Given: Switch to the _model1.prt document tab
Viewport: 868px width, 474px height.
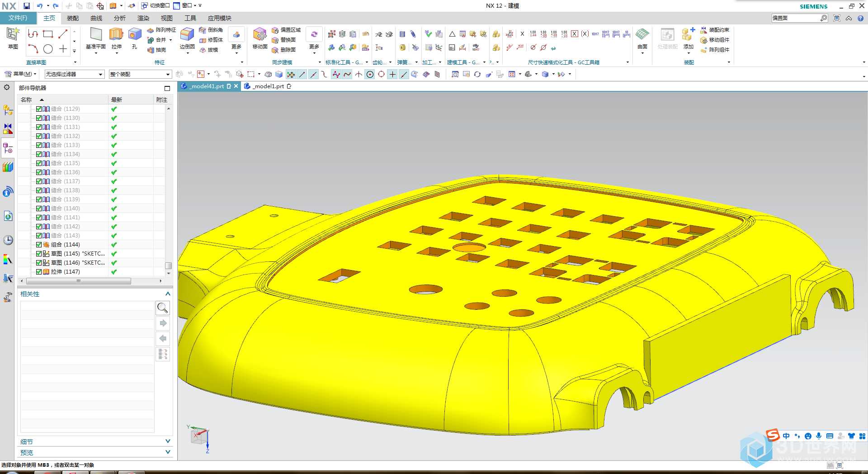Looking at the screenshot, I should (x=268, y=86).
